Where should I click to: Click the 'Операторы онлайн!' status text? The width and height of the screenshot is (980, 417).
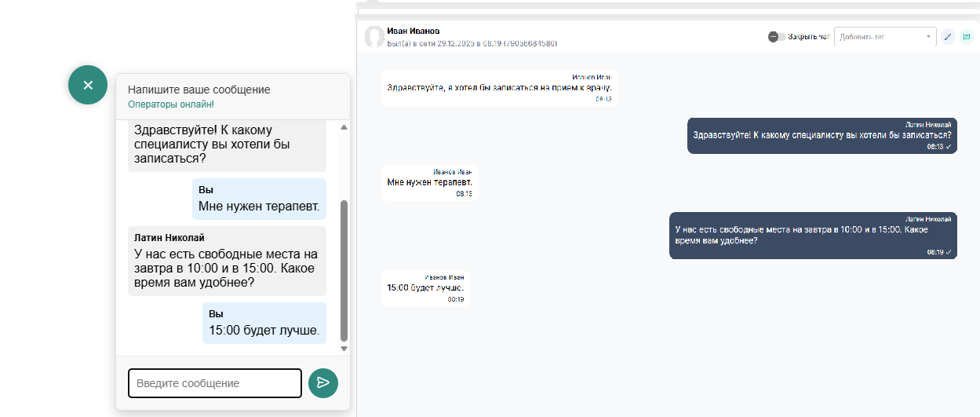(x=171, y=104)
